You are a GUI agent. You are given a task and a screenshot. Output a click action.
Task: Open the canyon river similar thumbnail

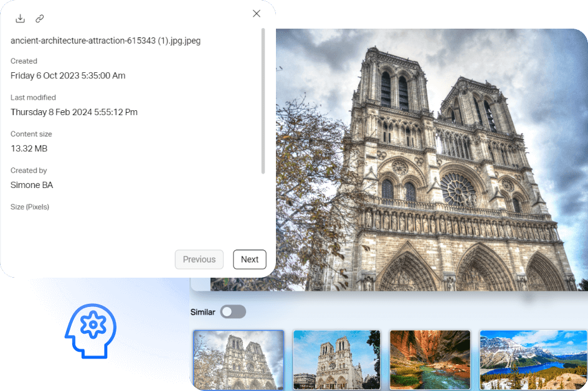point(430,360)
